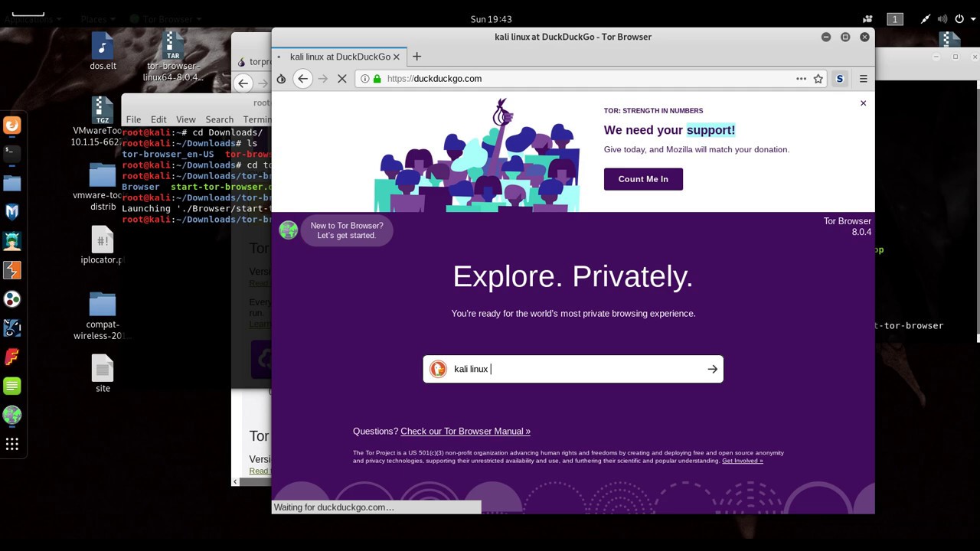The width and height of the screenshot is (980, 551).
Task: Show all applications grid in the dock
Action: (x=12, y=445)
